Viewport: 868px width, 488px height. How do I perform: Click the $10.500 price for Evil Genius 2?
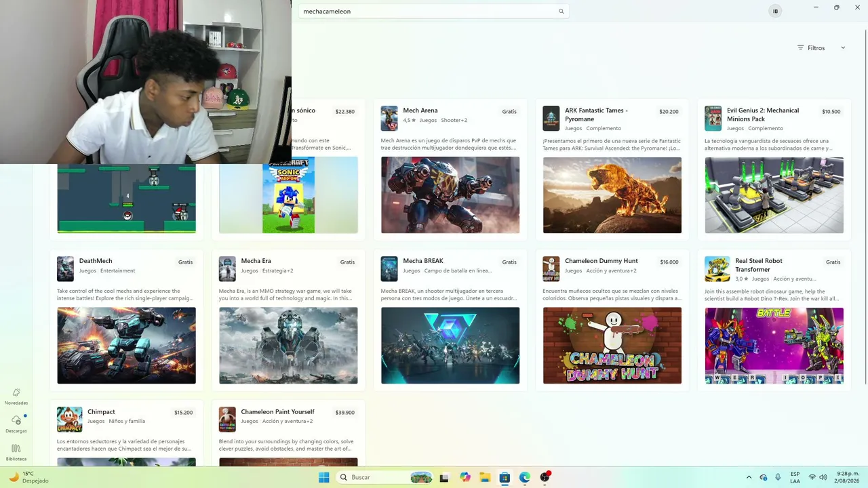(x=831, y=111)
